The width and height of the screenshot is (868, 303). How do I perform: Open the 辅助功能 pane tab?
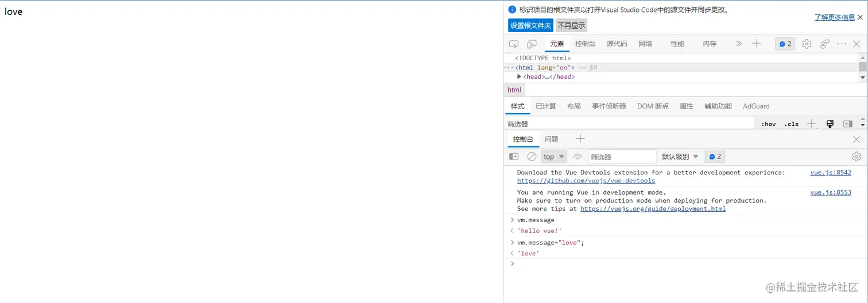pyautogui.click(x=718, y=106)
